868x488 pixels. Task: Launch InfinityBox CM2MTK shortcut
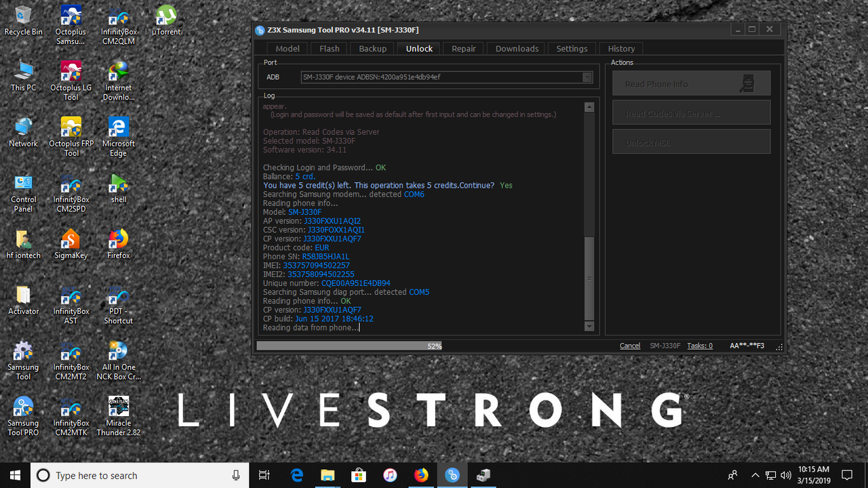tap(71, 416)
